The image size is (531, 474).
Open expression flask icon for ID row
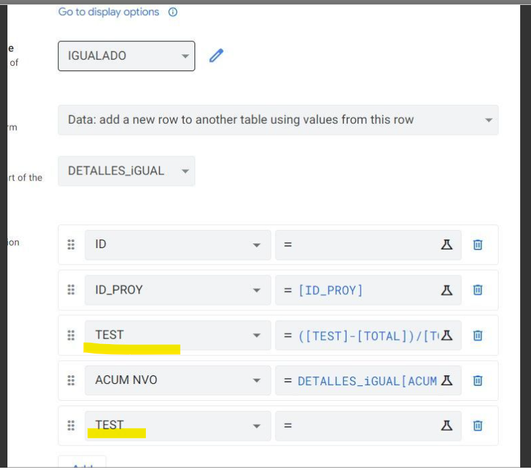click(x=447, y=244)
